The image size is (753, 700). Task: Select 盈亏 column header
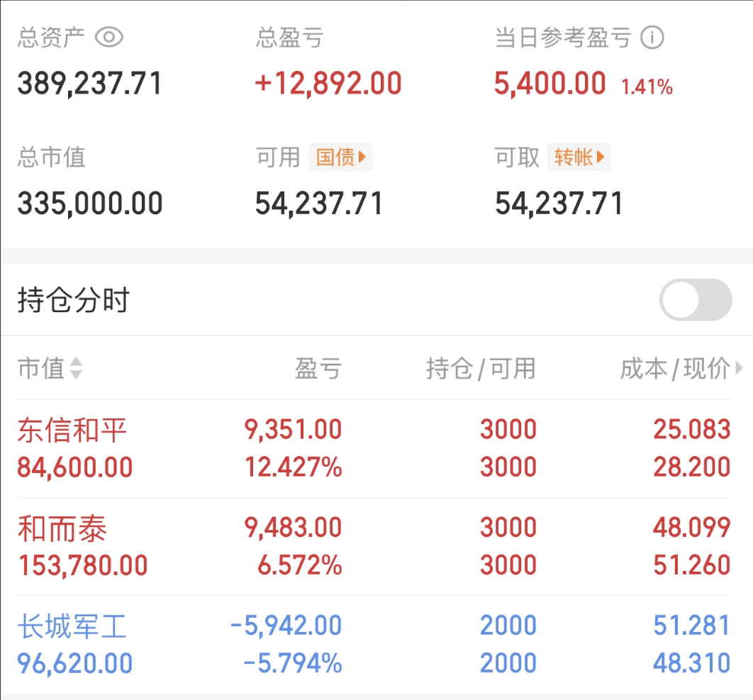pyautogui.click(x=318, y=369)
